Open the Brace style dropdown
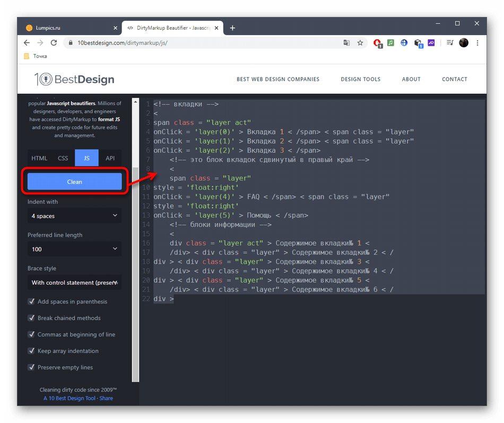The image size is (504, 423). coord(74,282)
